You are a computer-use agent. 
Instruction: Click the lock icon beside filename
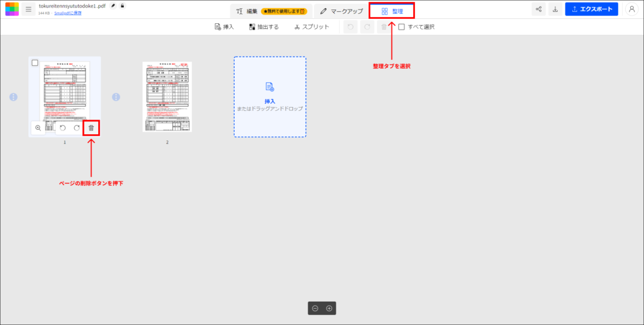click(x=123, y=6)
